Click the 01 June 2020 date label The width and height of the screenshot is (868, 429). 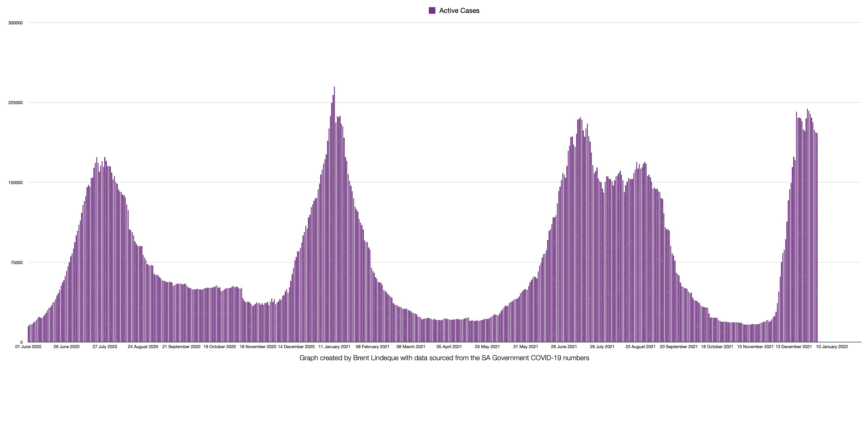[x=28, y=347]
